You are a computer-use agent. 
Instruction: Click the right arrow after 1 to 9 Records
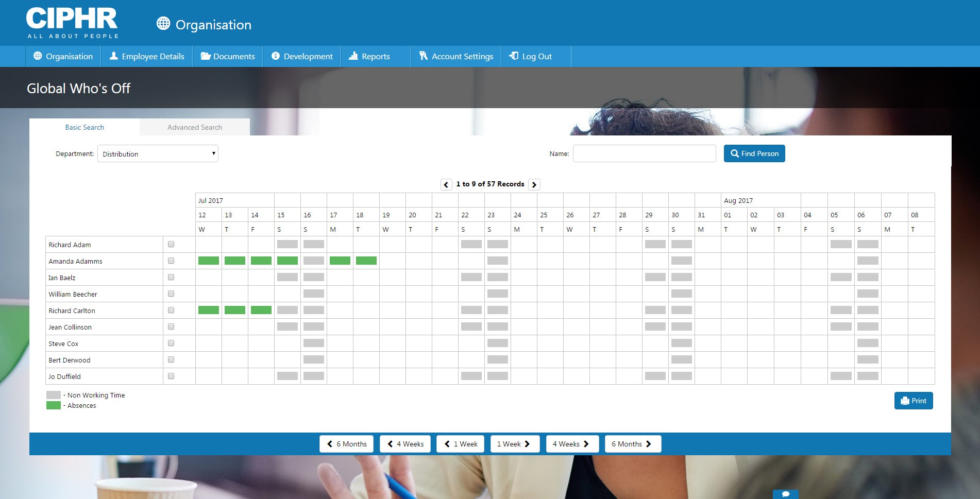[x=534, y=184]
